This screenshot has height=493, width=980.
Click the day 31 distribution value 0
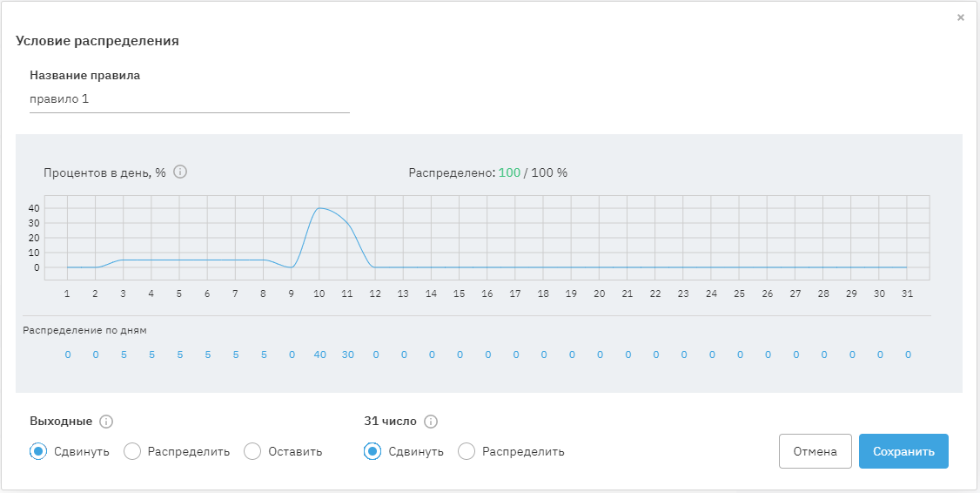coord(908,355)
